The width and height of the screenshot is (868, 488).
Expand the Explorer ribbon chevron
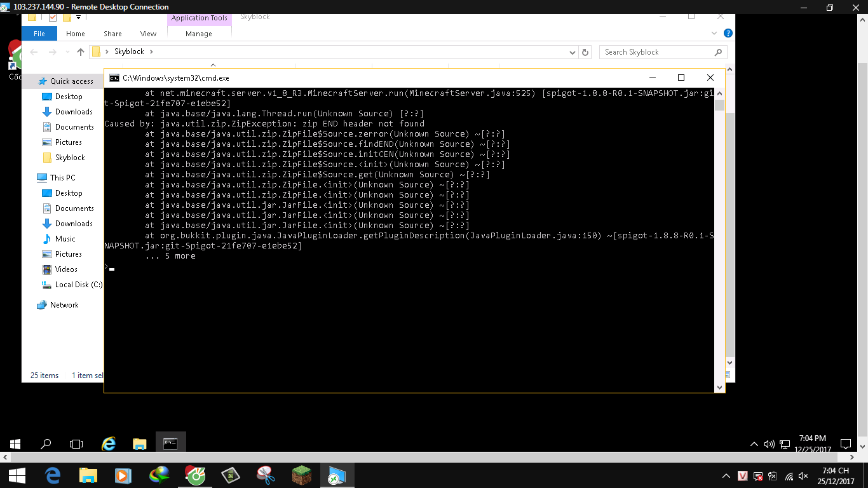pyautogui.click(x=714, y=33)
